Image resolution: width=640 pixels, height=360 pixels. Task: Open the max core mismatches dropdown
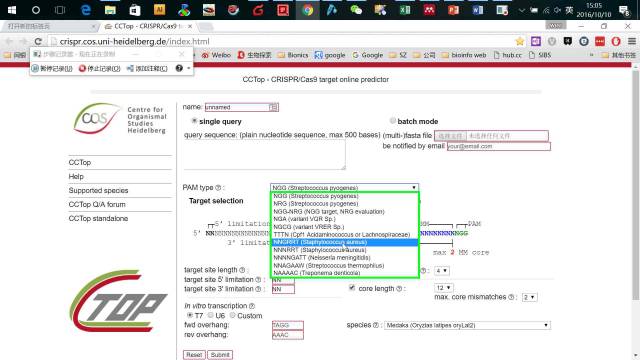point(529,297)
